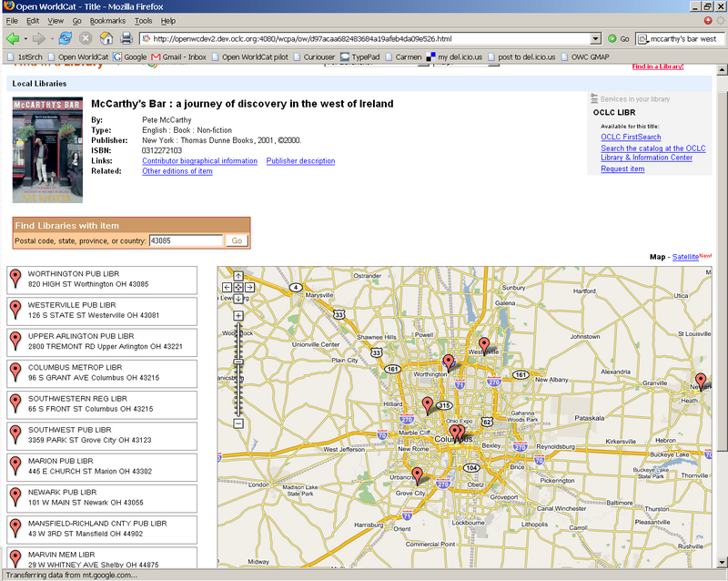Image resolution: width=728 pixels, height=581 pixels.
Task: Open the Edit menu
Action: point(33,21)
